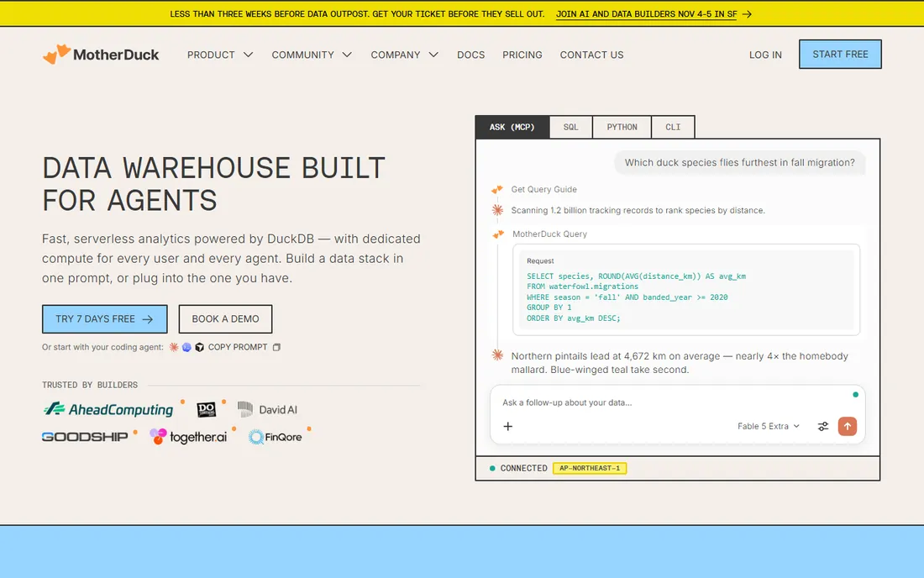Go to CONTACT US
The height and width of the screenshot is (578, 924).
tap(591, 55)
